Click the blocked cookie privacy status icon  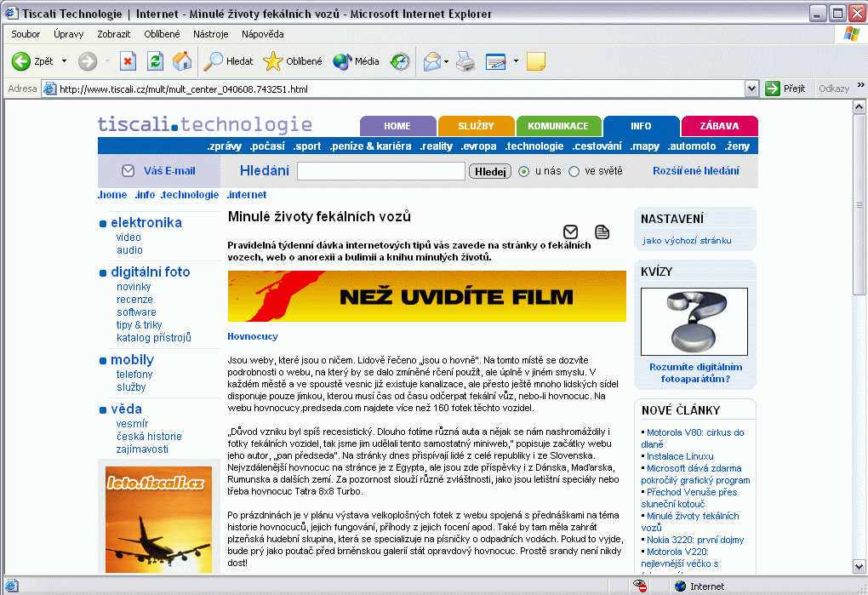click(640, 586)
